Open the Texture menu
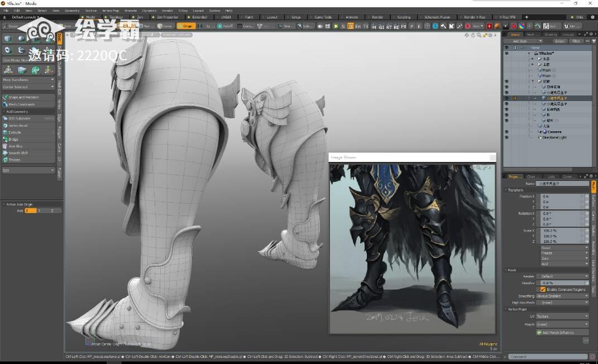Viewport: 598px width, 364px height. [90, 11]
